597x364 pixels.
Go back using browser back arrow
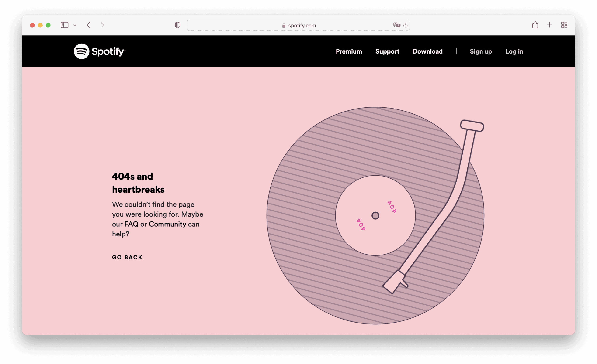click(x=88, y=25)
